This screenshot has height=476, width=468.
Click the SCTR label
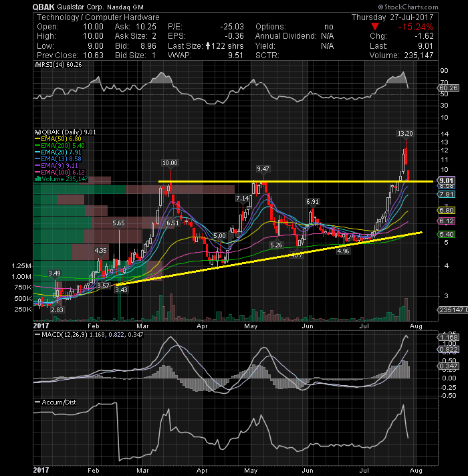tap(267, 55)
